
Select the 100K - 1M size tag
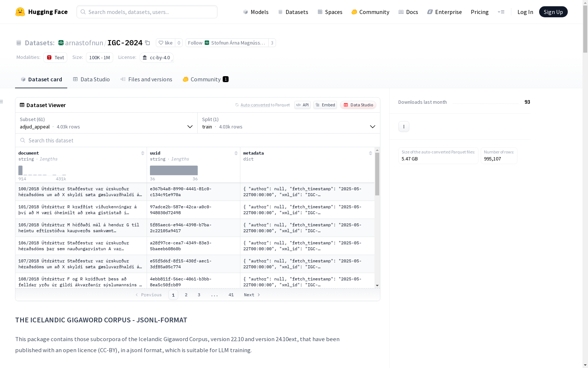[x=99, y=57]
